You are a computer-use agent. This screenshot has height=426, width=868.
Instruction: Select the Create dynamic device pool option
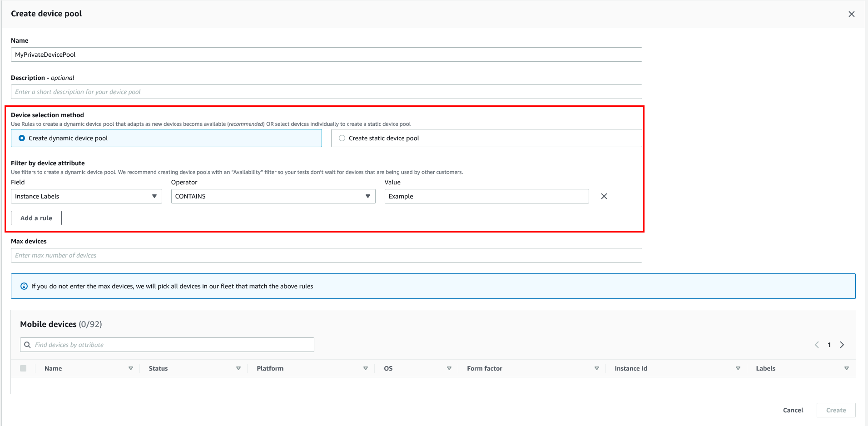point(21,138)
